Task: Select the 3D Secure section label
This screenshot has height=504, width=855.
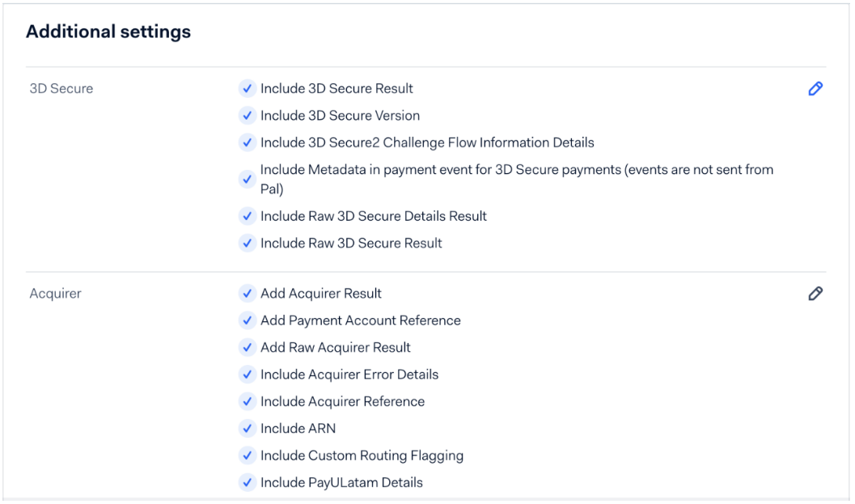Action: tap(61, 89)
